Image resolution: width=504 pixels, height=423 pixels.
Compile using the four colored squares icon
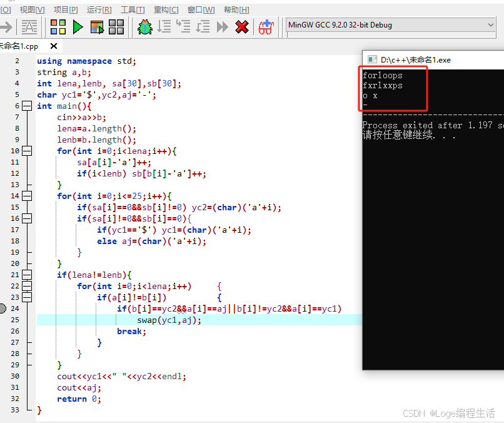coord(58,27)
